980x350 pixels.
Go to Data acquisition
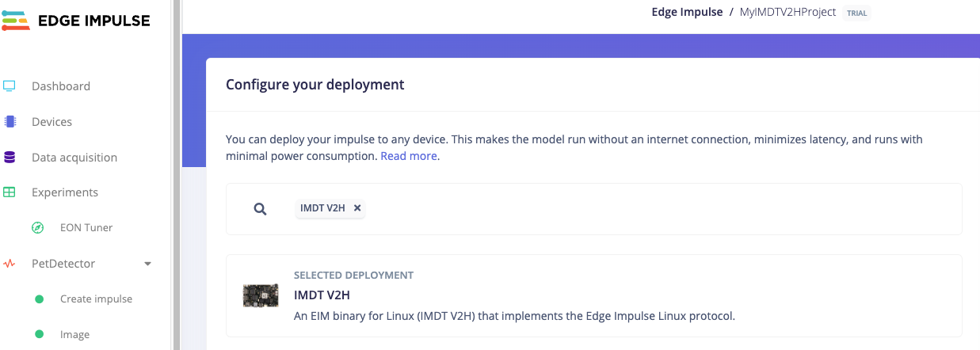pos(74,158)
